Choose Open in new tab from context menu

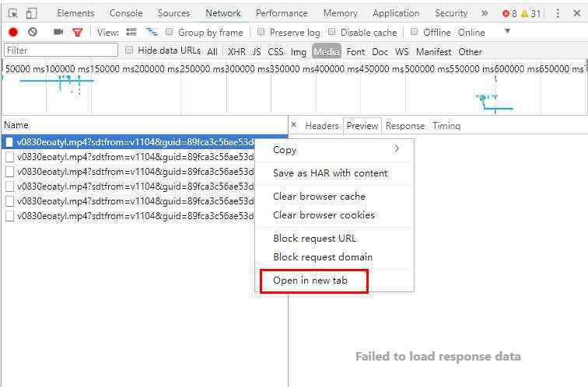click(310, 281)
